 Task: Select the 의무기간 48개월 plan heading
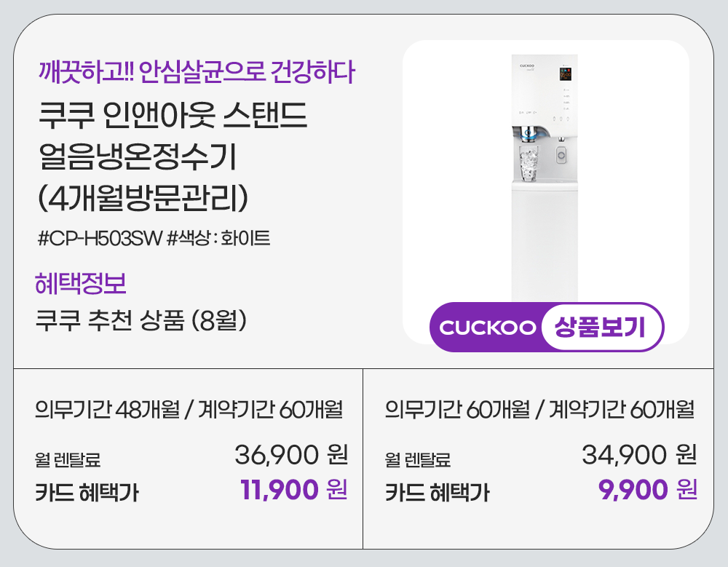pos(189,410)
